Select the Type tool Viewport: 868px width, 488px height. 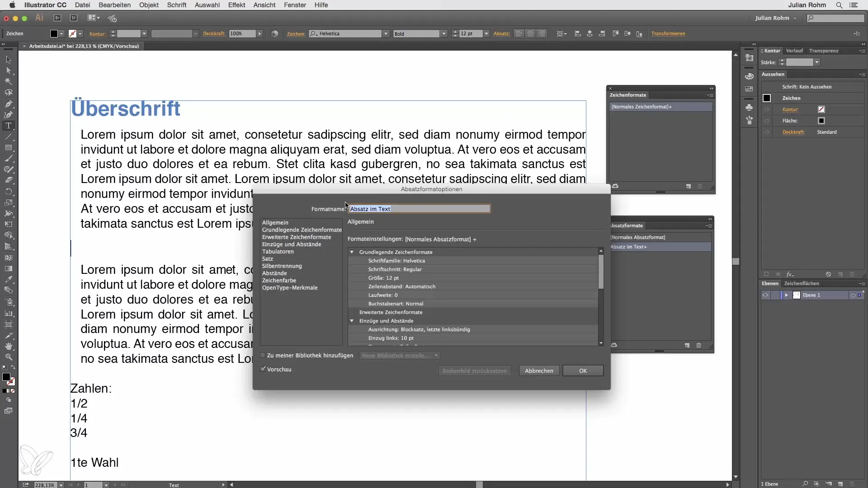tap(9, 126)
